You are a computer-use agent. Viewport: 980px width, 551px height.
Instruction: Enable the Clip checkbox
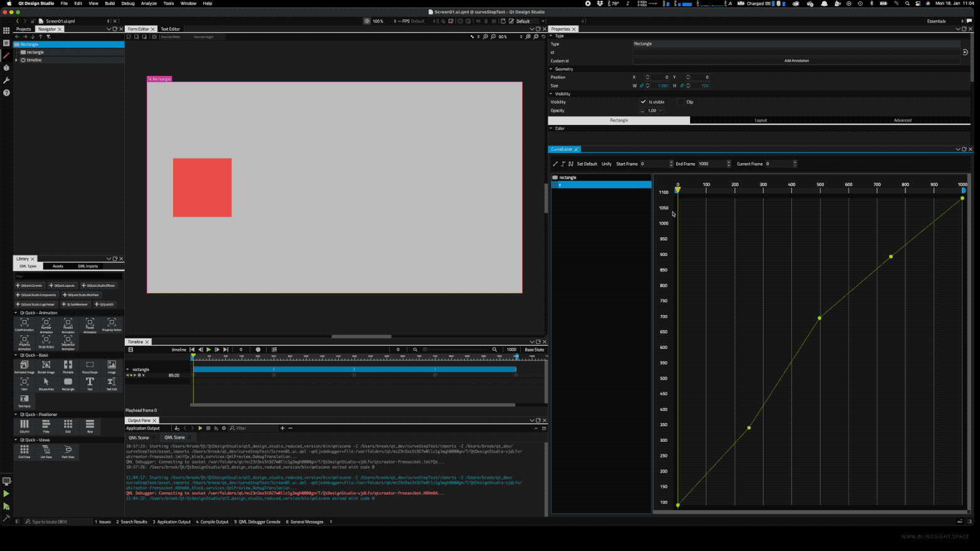[681, 102]
